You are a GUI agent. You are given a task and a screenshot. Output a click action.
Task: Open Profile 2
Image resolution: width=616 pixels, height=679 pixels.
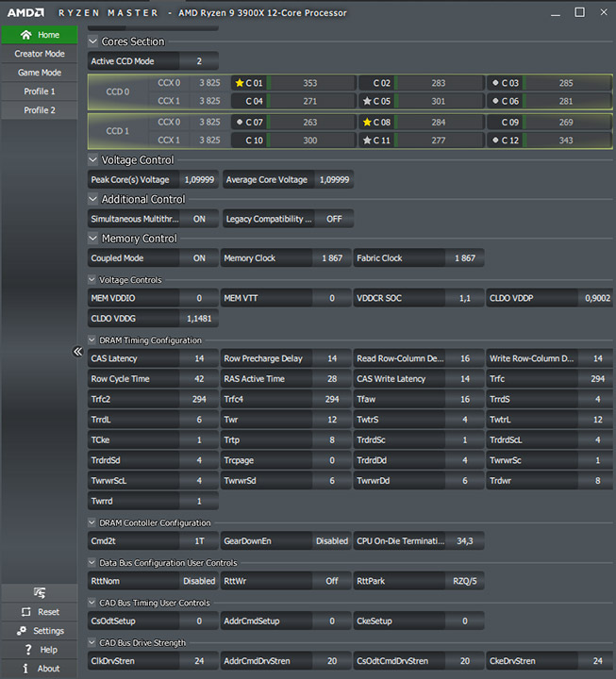tap(40, 110)
